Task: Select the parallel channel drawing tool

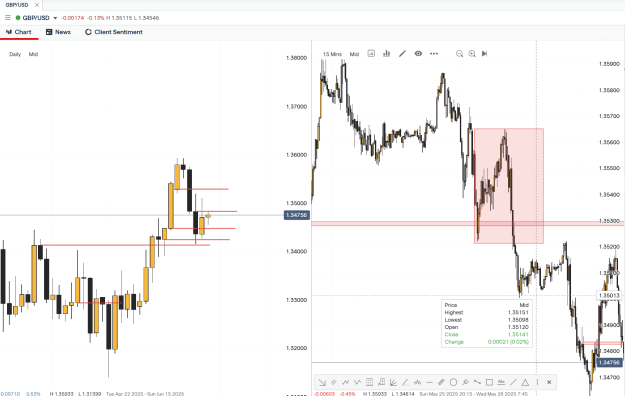Action: click(x=334, y=382)
